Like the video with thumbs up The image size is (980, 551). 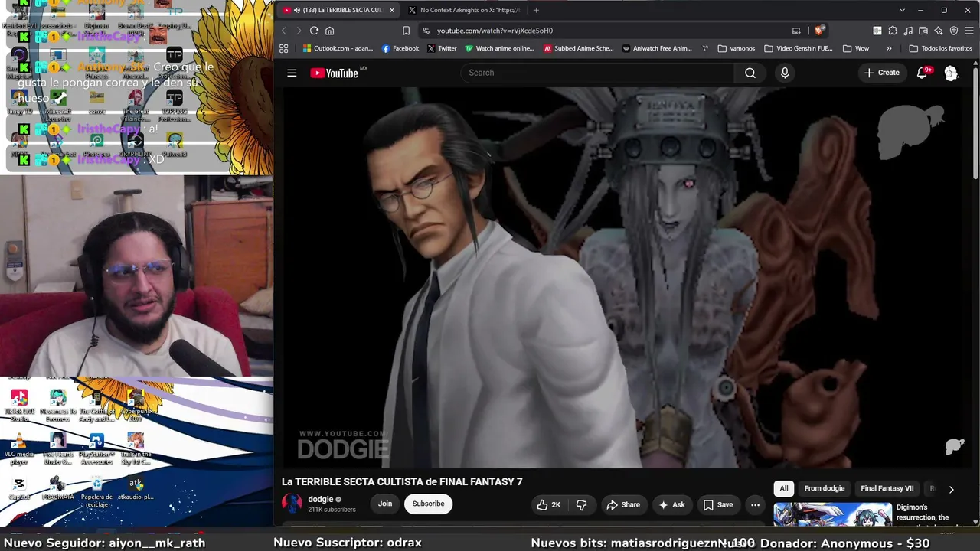[x=549, y=504]
